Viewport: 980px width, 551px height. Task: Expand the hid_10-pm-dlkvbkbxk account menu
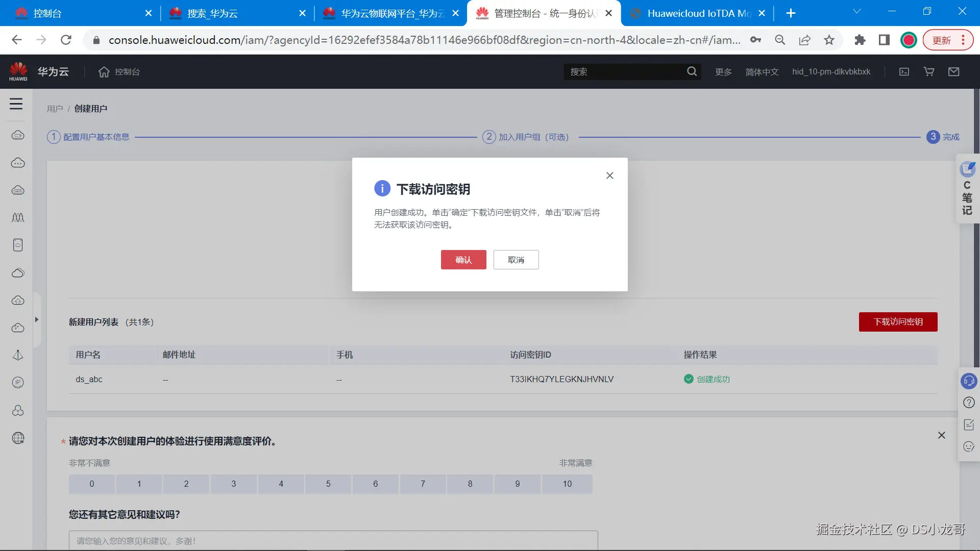[831, 72]
